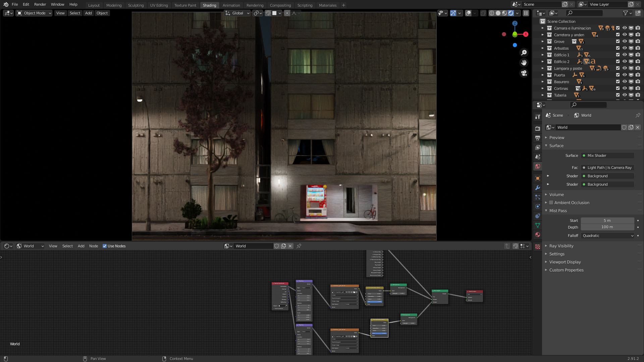Switch to rendered viewport shading icon
Image resolution: width=644 pixels, height=362 pixels.
point(511,13)
